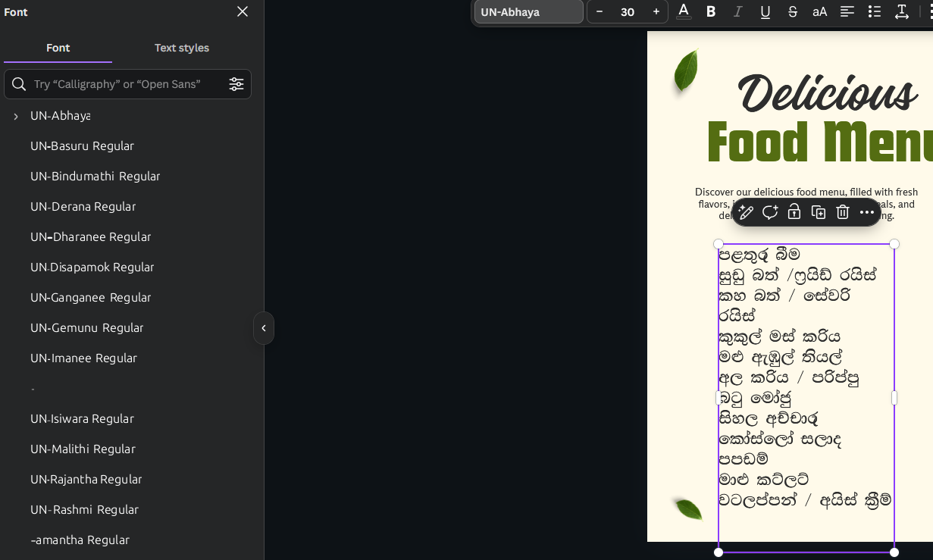Toggle uppercase aA button
933x560 pixels.
click(820, 12)
